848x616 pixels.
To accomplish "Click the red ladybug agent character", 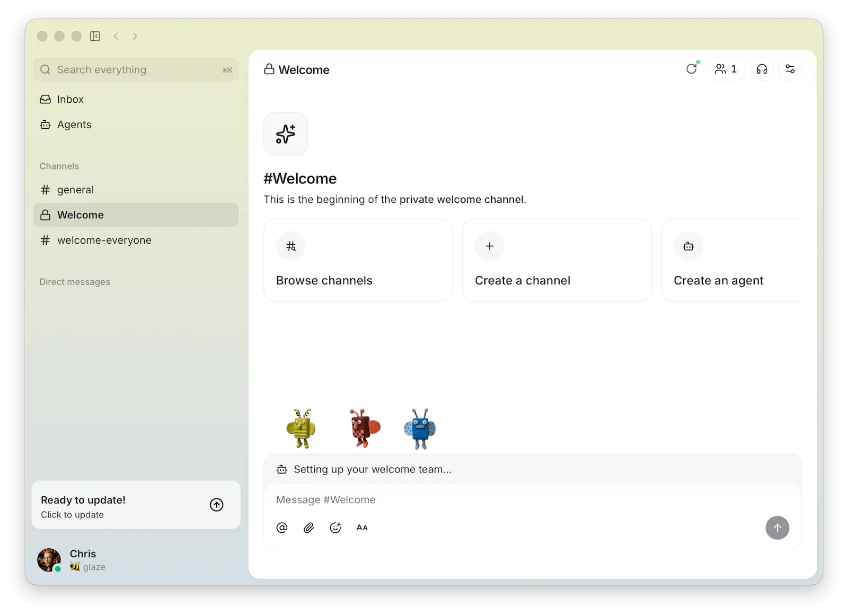I will pyautogui.click(x=365, y=427).
